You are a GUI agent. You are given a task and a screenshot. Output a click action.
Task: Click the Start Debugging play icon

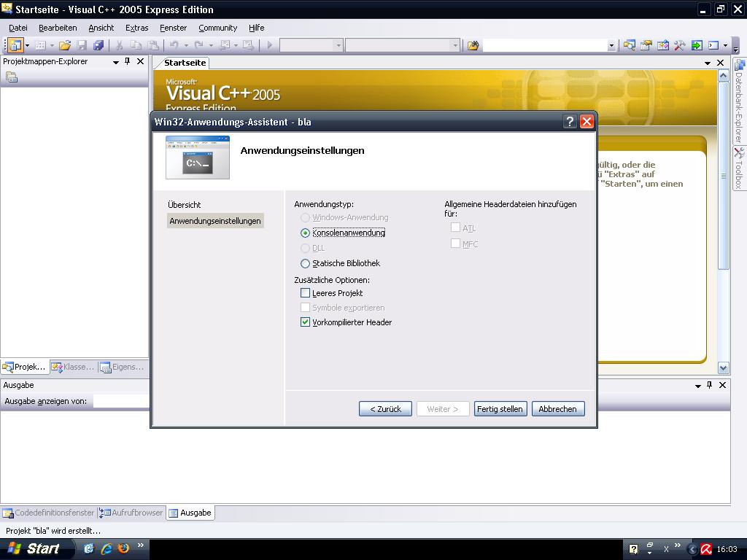(x=270, y=45)
